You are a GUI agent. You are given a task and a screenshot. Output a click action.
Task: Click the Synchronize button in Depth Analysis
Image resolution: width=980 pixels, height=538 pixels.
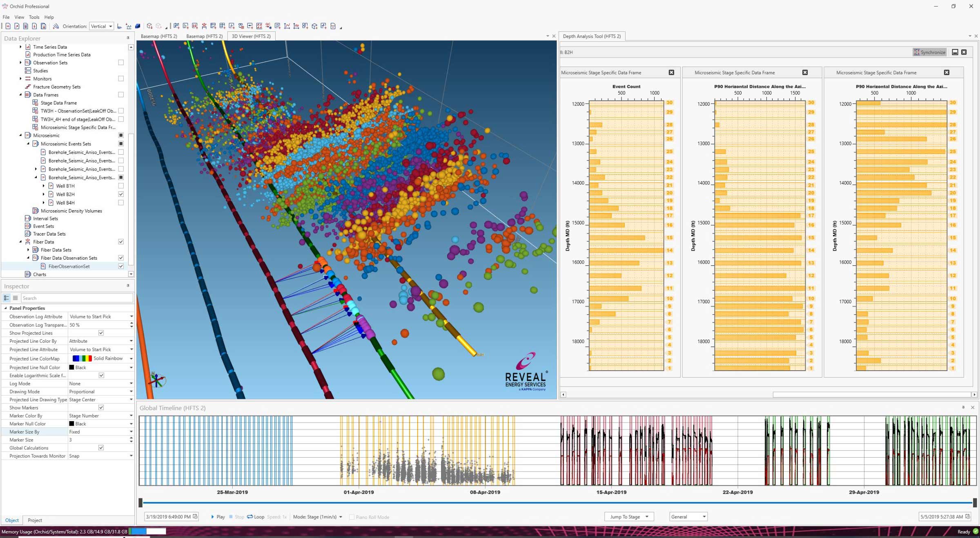(929, 52)
